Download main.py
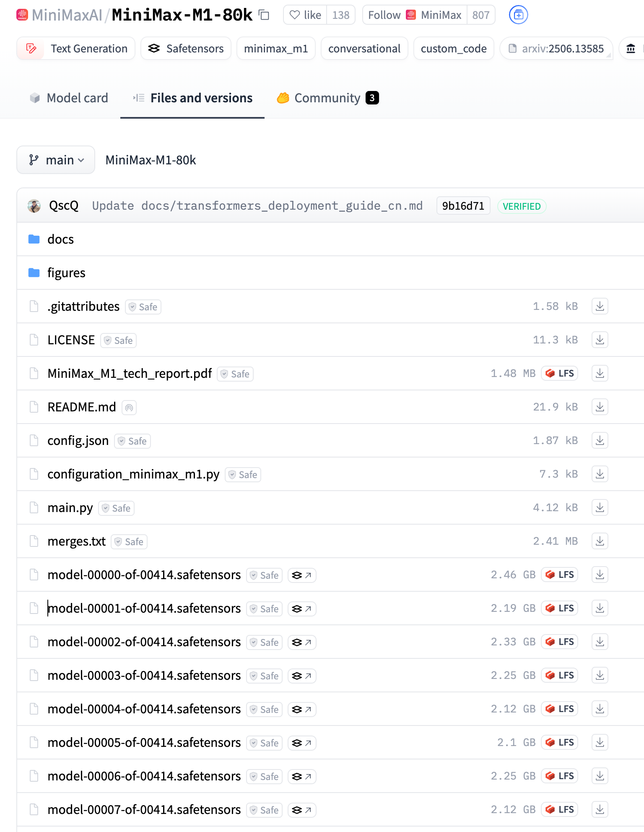This screenshot has width=644, height=832. pyautogui.click(x=600, y=507)
